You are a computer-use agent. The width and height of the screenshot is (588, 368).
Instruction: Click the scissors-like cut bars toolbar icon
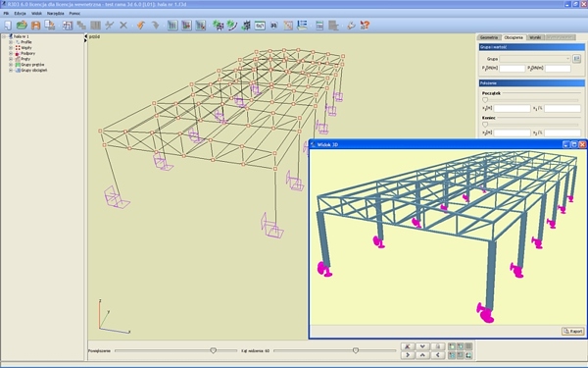click(109, 26)
